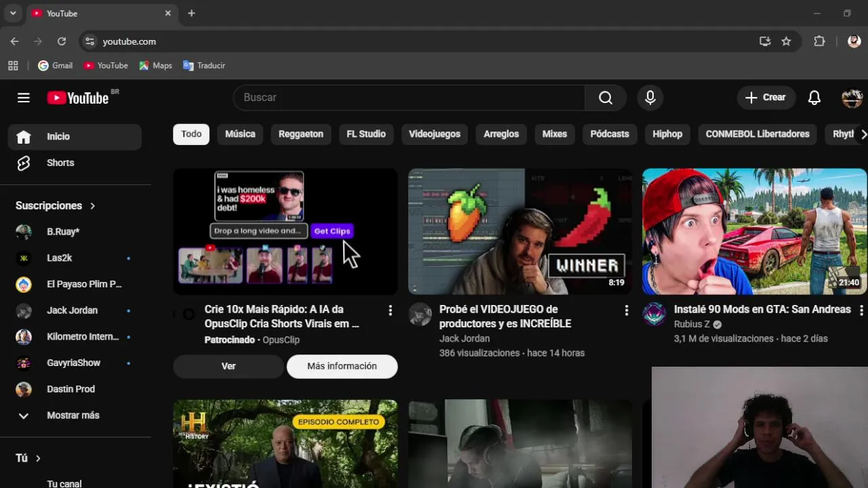The height and width of the screenshot is (488, 868).
Task: Open Dastin Prod channel avatar
Action: (x=24, y=389)
